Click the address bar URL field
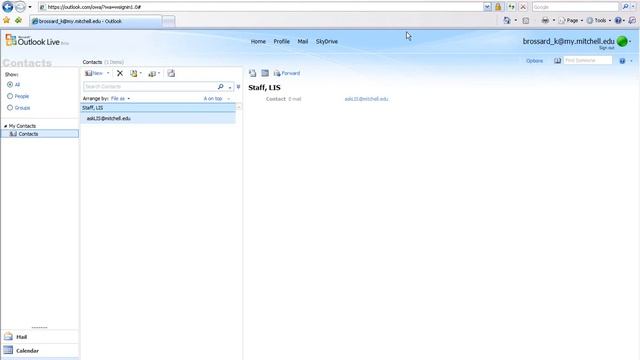Viewport: 640px width, 360px height. point(261,7)
